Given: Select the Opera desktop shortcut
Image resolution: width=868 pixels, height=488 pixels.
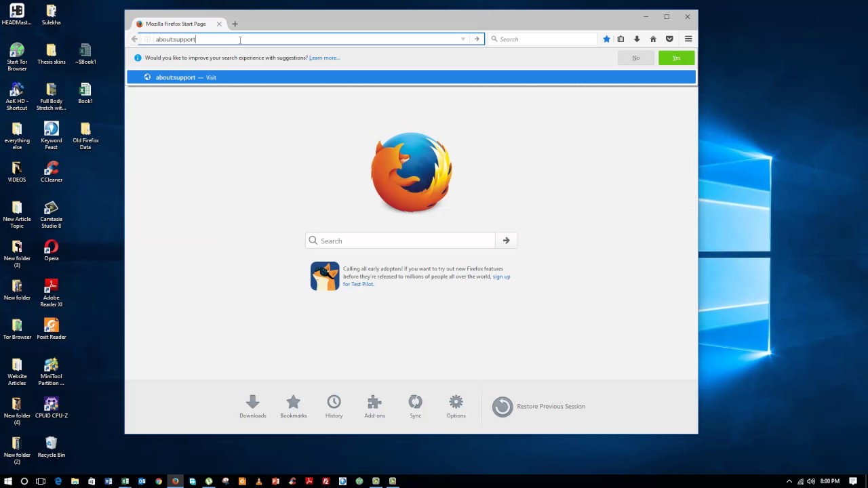Looking at the screenshot, I should [52, 250].
